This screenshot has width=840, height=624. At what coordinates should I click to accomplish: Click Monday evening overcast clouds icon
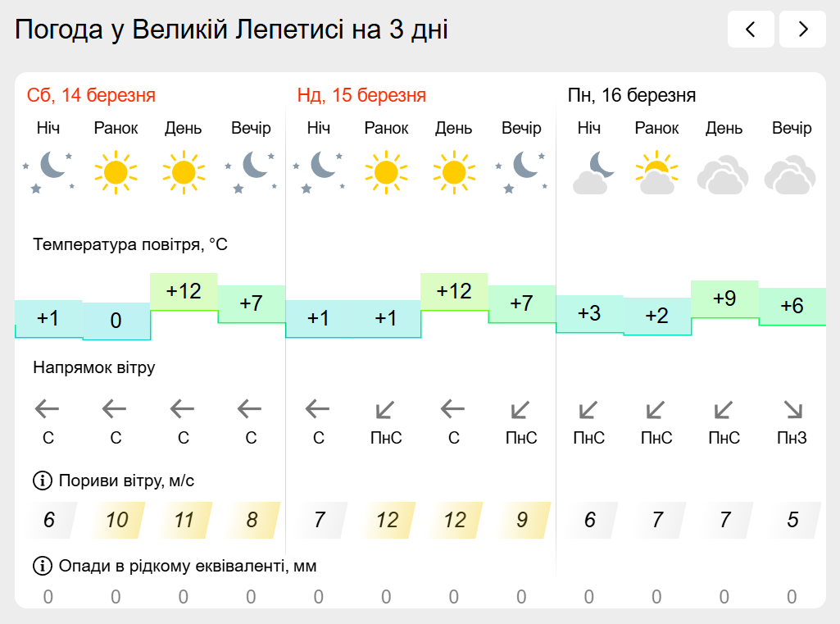pyautogui.click(x=792, y=174)
